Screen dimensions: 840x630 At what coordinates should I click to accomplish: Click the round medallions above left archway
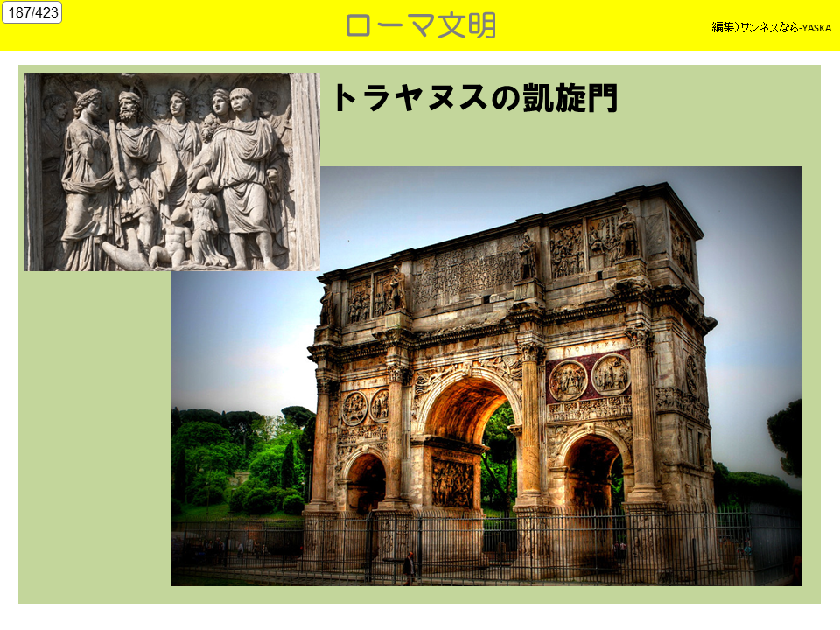[x=366, y=407]
